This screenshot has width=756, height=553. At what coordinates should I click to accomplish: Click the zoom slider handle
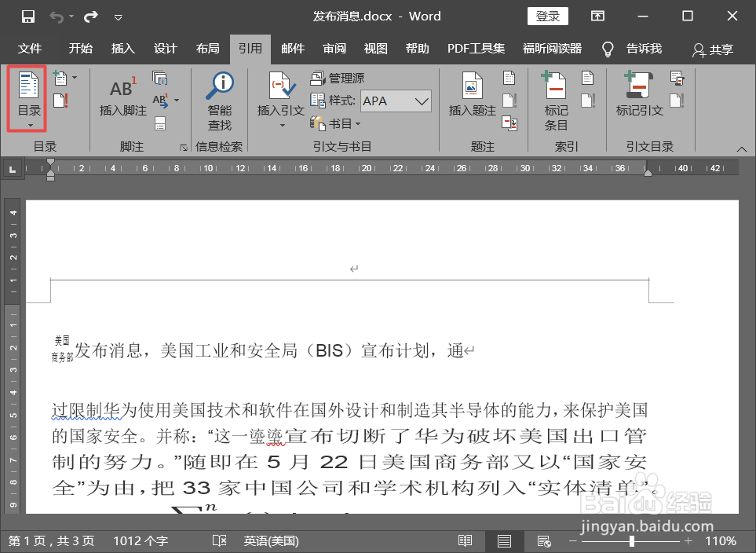(x=632, y=541)
